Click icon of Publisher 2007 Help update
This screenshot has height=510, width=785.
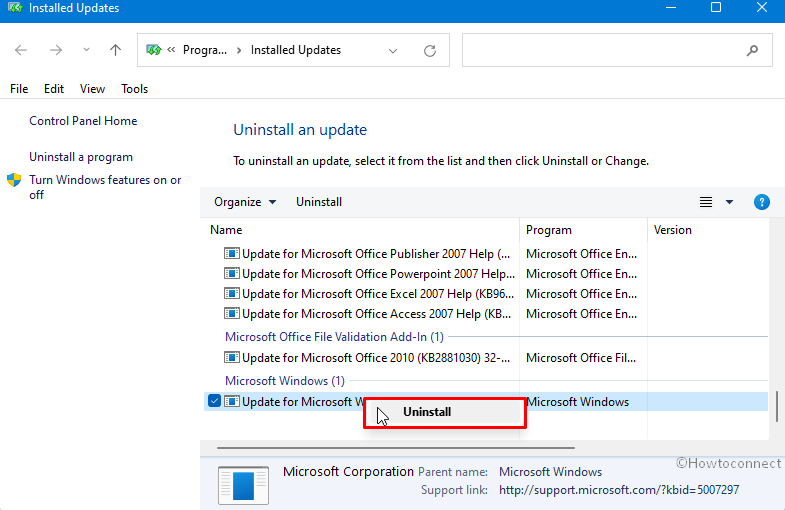231,254
